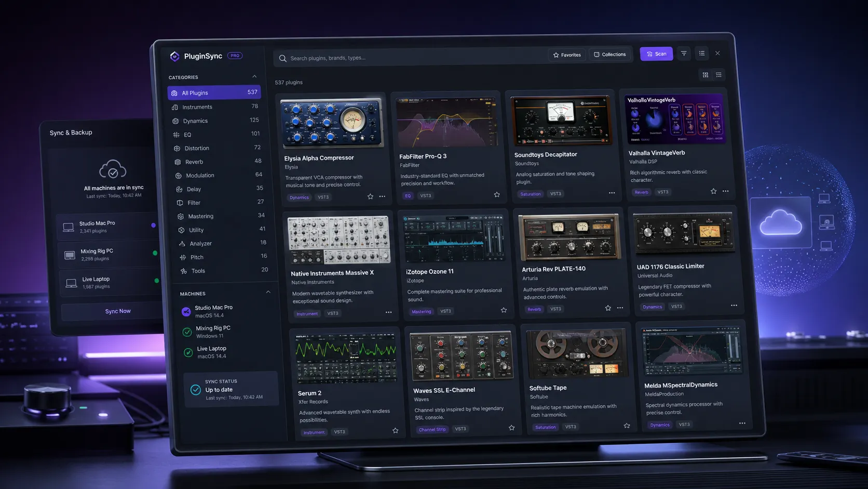Select Live Laptop under Machines
The image size is (868, 489).
(x=226, y=352)
